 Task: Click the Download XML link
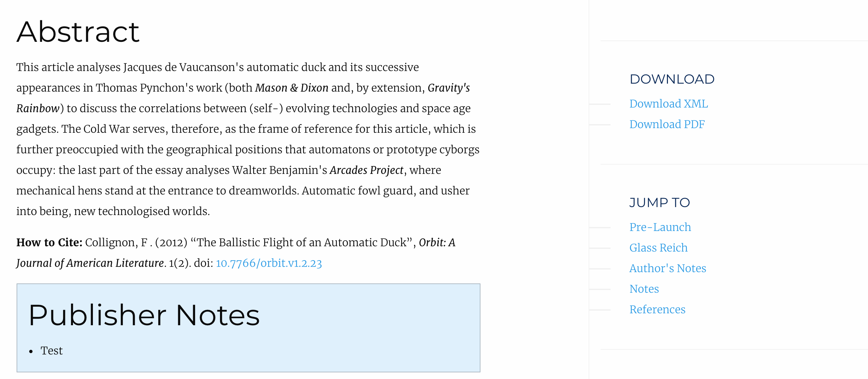(669, 104)
